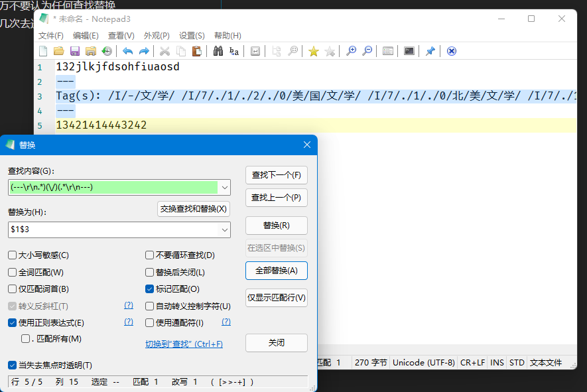The height and width of the screenshot is (392, 587).
Task: Click the New file toolbar icon
Action: click(x=43, y=51)
